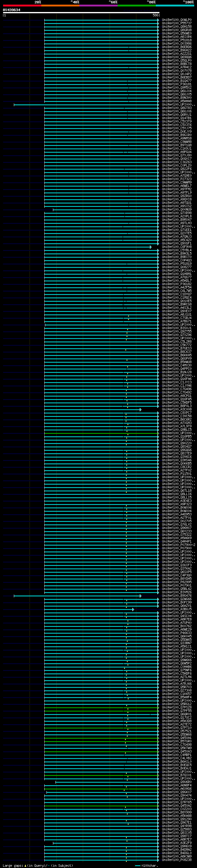Select the last hit UniRef100_P08238
This screenshot has width=197, height=868.
(176, 860)
